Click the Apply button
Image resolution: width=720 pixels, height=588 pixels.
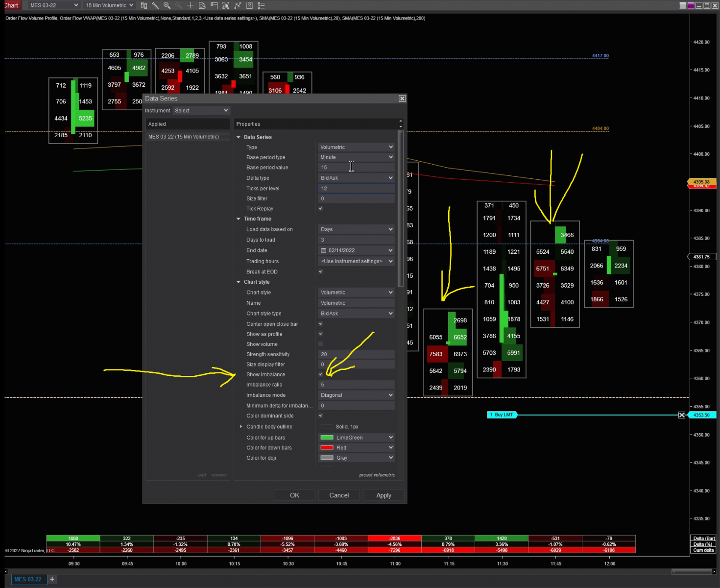[x=384, y=495]
